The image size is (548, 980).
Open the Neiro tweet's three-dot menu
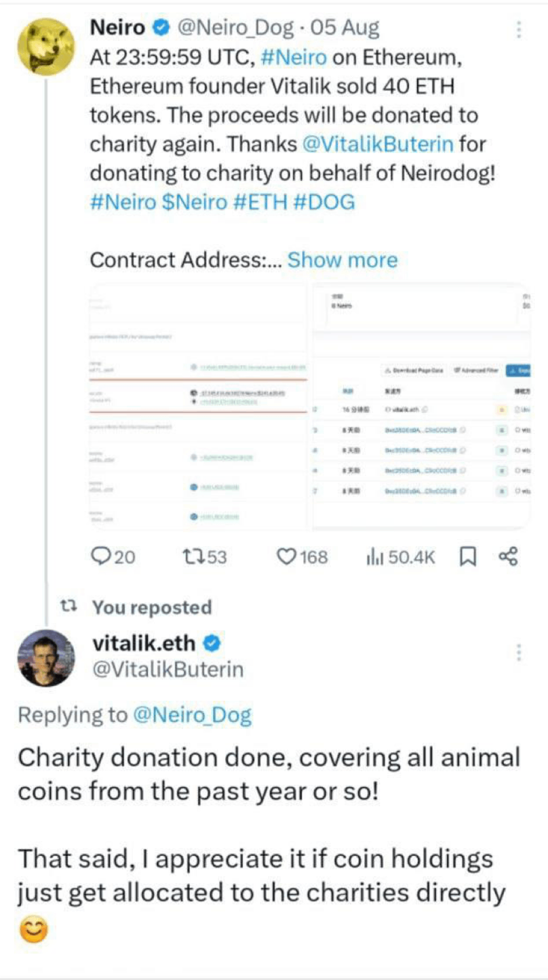[x=519, y=30]
